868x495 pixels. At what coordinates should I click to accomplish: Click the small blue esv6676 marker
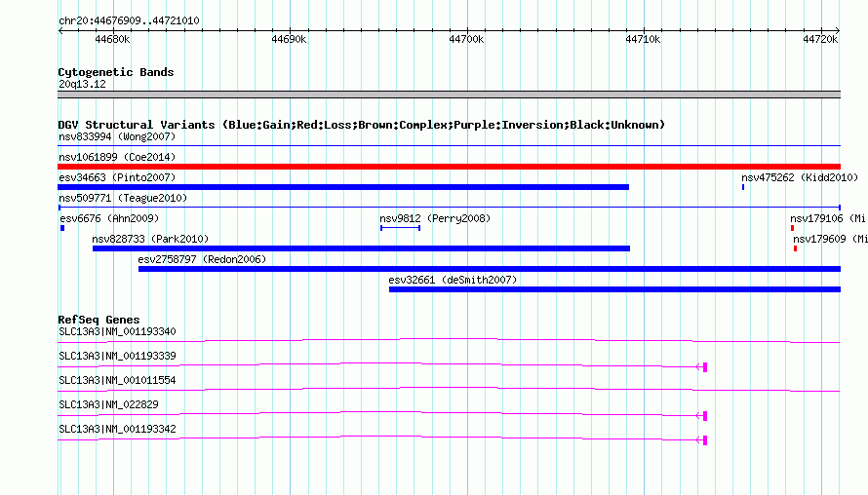[x=62, y=228]
